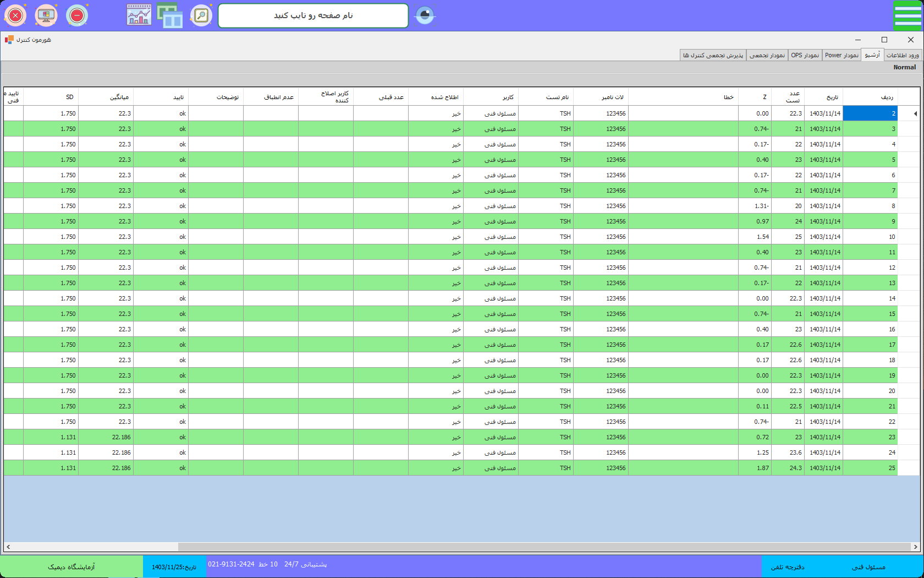
Task: Open the green hamburger menu
Action: [907, 15]
